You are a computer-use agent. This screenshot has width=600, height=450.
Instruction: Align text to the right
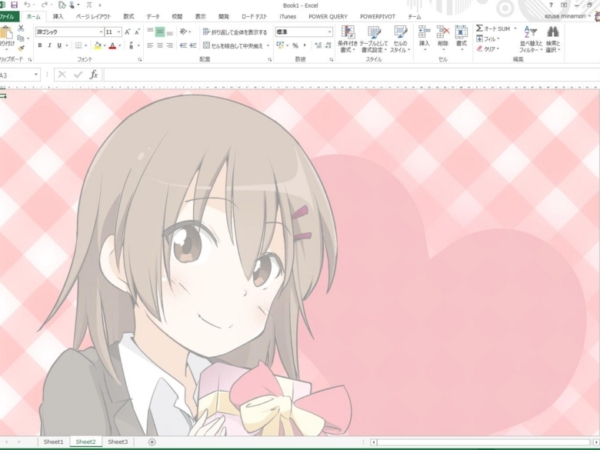[x=170, y=46]
